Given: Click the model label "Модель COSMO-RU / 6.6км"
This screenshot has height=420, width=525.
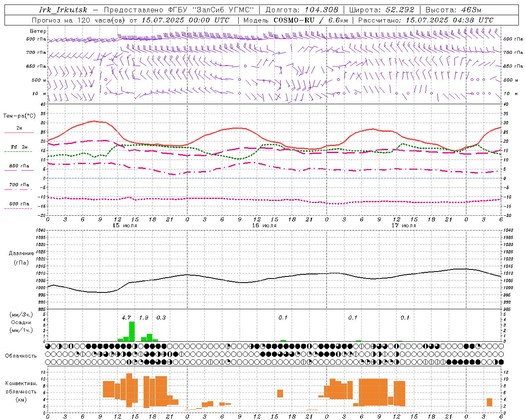Looking at the screenshot, I should 296,20.
